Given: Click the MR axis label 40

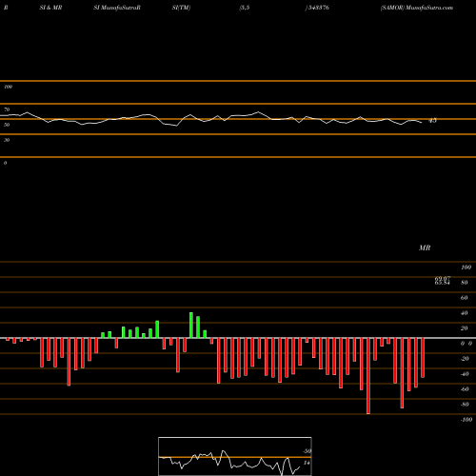Looking at the screenshot, I should click(464, 313).
